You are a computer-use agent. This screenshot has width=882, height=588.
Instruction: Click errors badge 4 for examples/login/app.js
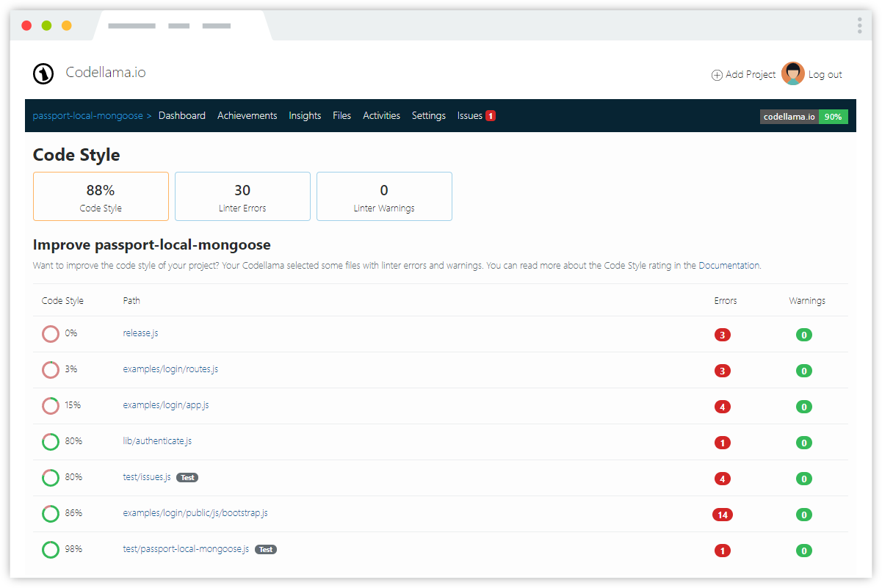click(x=723, y=407)
